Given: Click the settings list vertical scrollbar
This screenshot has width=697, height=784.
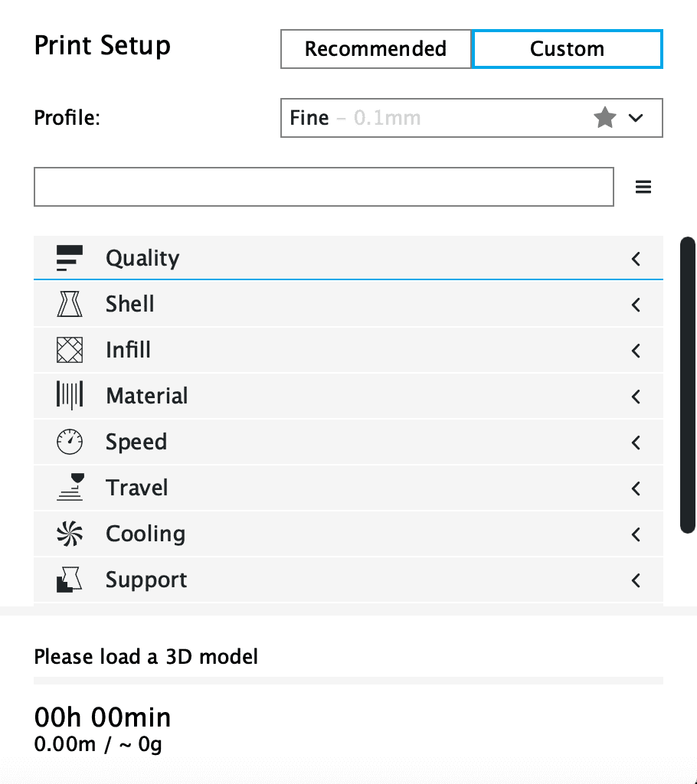Looking at the screenshot, I should pos(687,384).
